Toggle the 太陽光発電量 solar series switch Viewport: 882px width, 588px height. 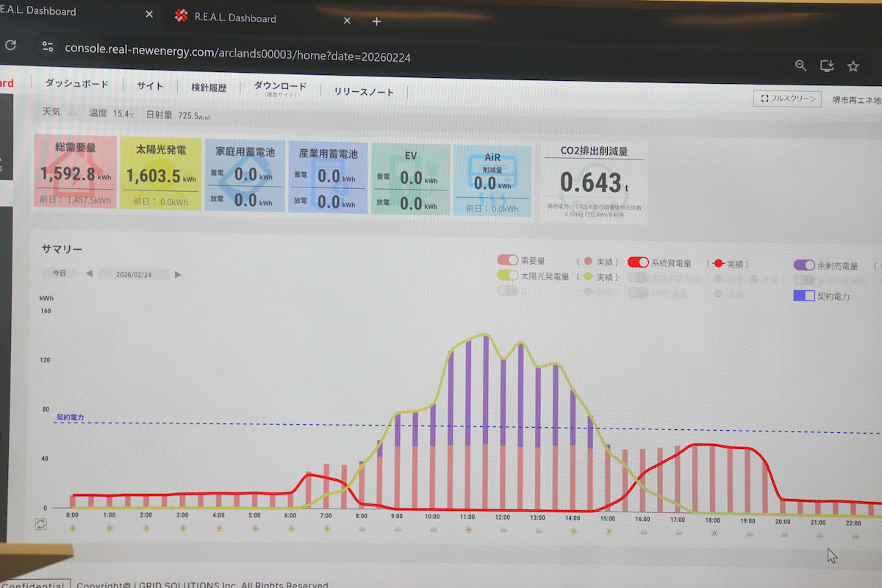click(x=508, y=276)
